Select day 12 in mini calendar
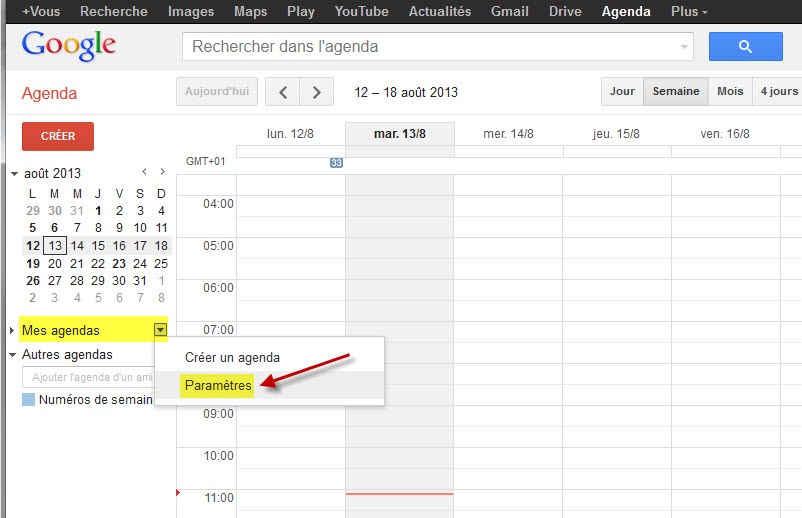The width and height of the screenshot is (802, 518). (x=33, y=245)
